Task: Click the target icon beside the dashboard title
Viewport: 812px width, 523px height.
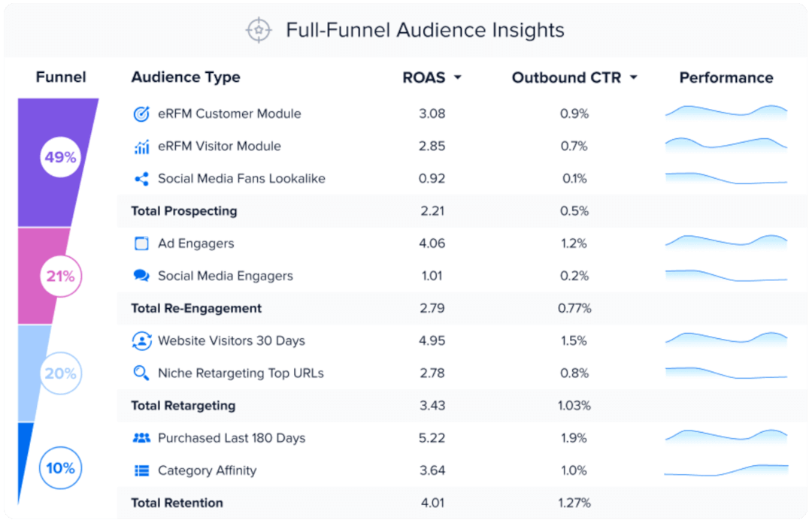Action: coord(258,30)
